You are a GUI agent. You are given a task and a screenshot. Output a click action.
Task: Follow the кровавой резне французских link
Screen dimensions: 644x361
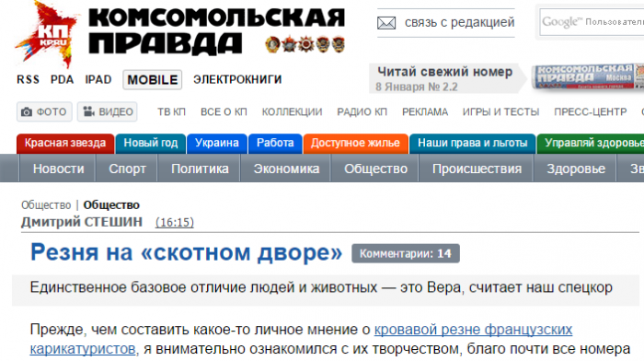(x=473, y=330)
